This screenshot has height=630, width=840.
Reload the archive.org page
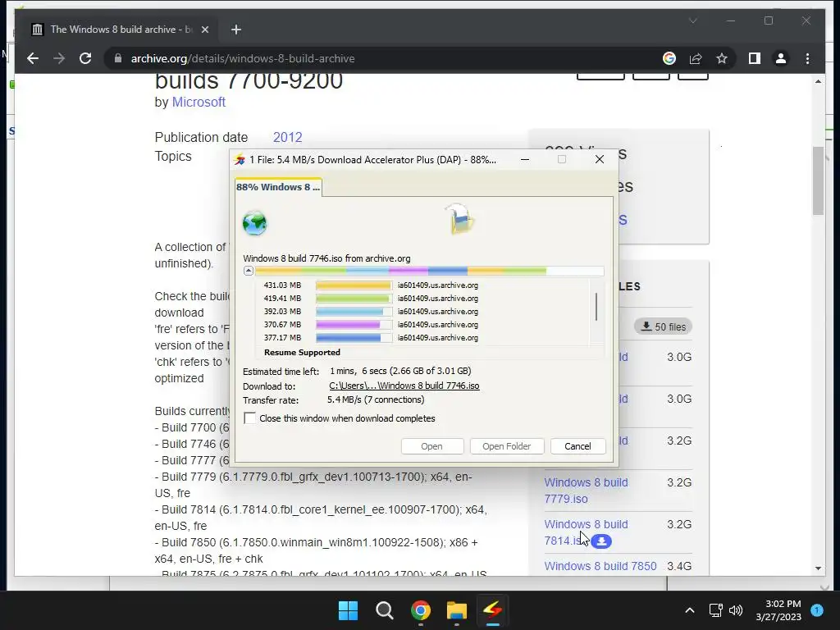(x=85, y=58)
